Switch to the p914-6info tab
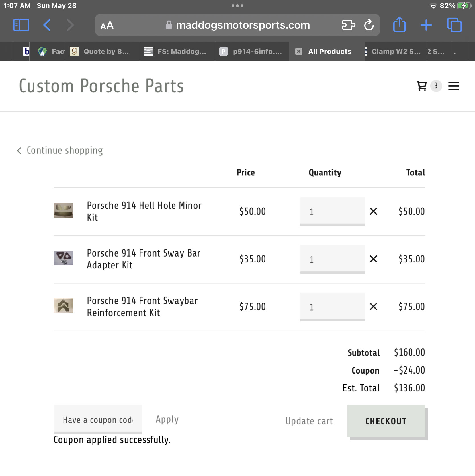This screenshot has width=475, height=476. (x=252, y=52)
